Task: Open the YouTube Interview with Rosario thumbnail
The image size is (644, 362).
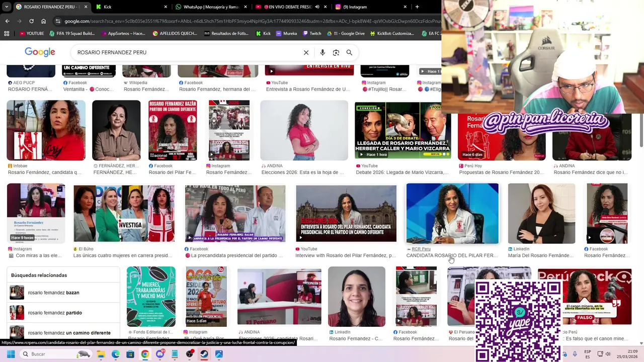Action: (x=346, y=213)
